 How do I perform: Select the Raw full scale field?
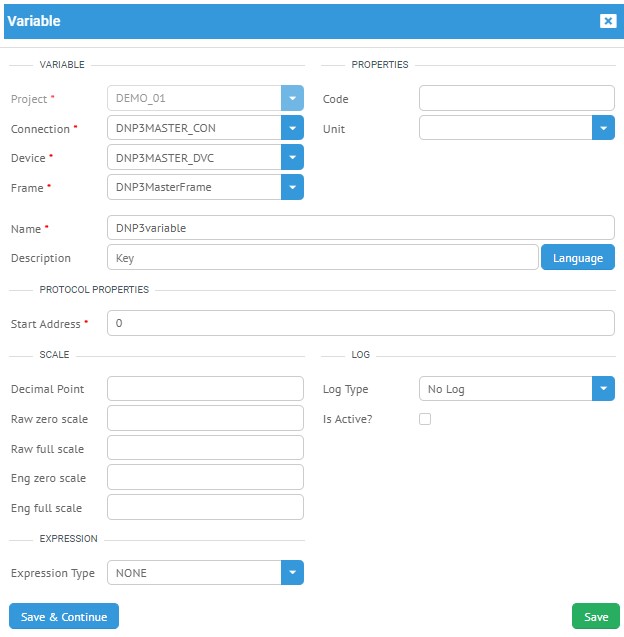[205, 448]
